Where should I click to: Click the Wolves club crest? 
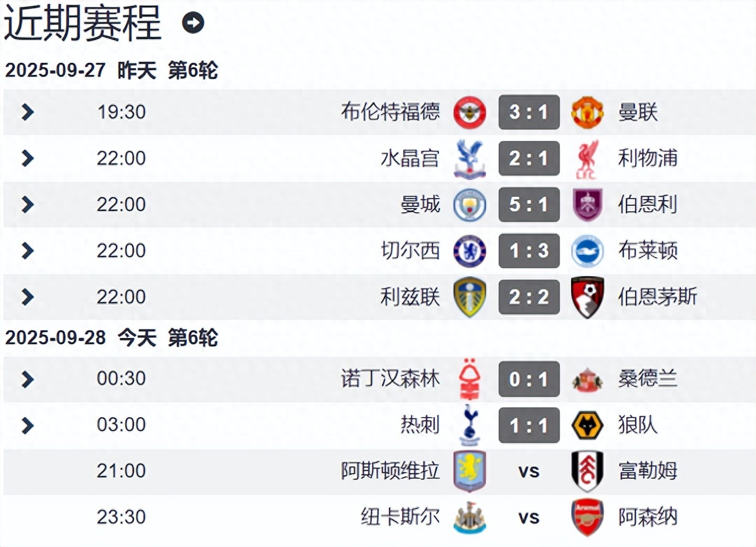point(587,425)
